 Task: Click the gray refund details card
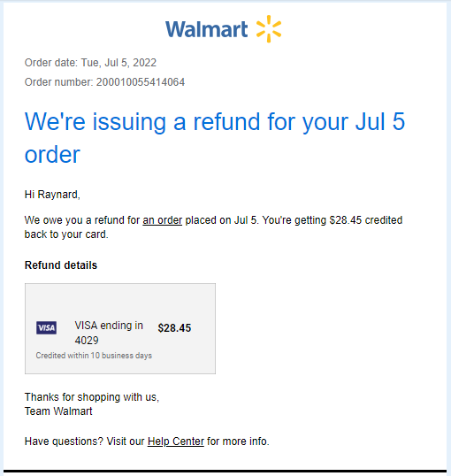coord(120,328)
